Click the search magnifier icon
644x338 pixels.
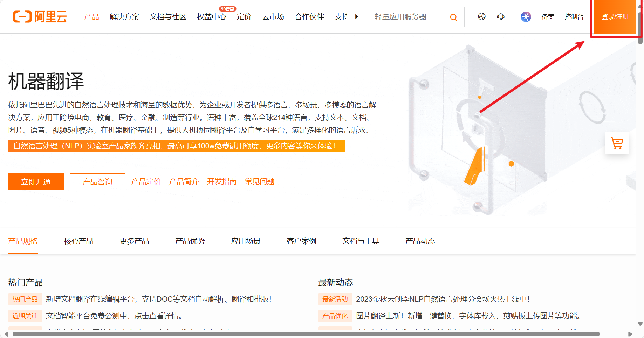click(453, 17)
